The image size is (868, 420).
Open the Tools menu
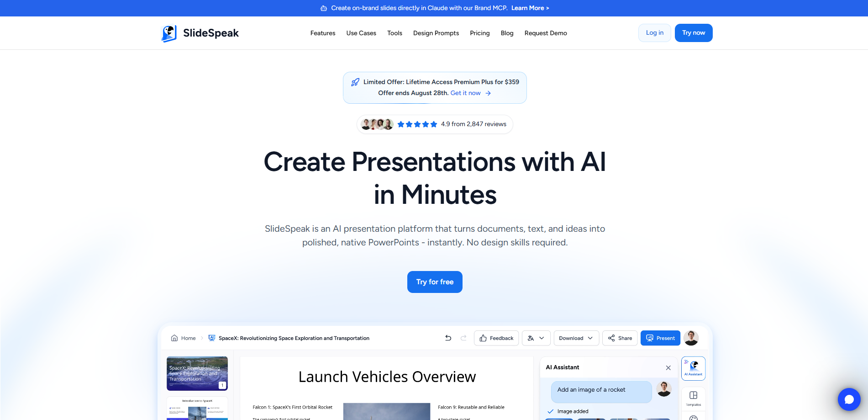click(x=395, y=33)
